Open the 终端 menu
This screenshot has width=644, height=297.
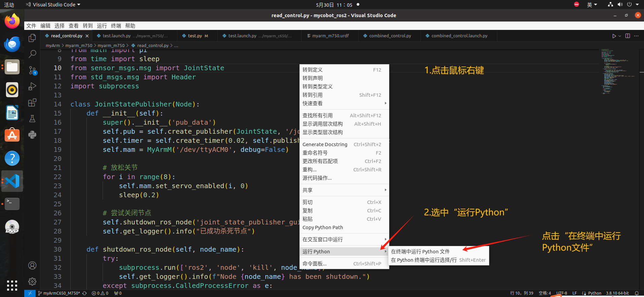[x=116, y=26]
